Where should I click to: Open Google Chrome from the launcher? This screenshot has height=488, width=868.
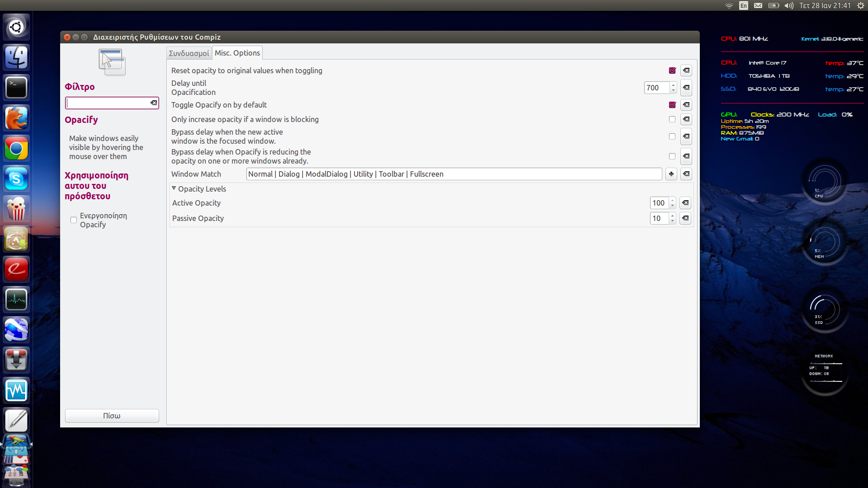click(x=16, y=149)
